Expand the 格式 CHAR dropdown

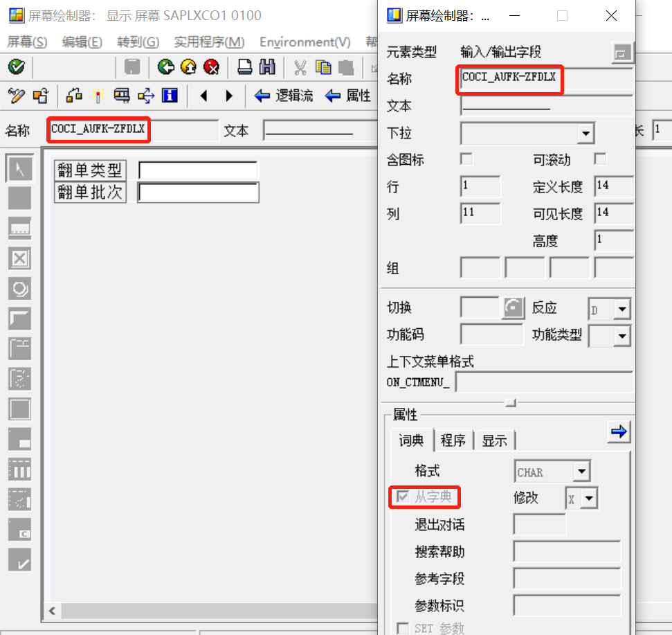581,471
